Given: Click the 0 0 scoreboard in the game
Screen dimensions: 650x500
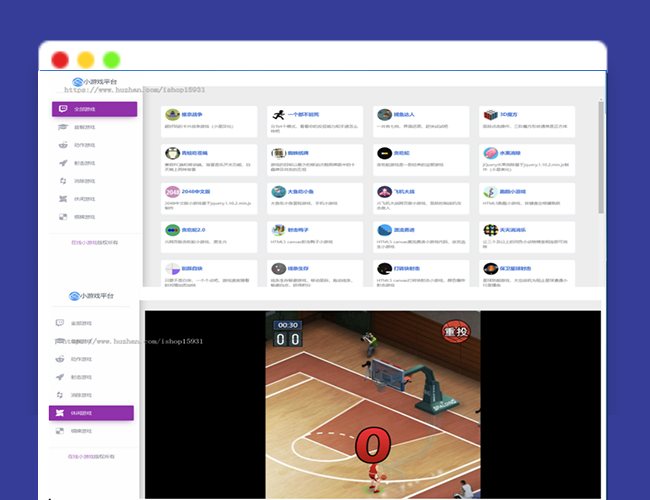Looking at the screenshot, I should click(x=288, y=340).
